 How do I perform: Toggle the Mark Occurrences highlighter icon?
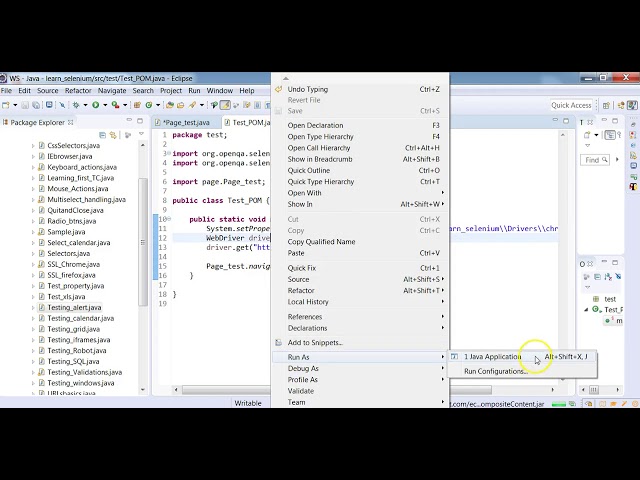(225, 105)
